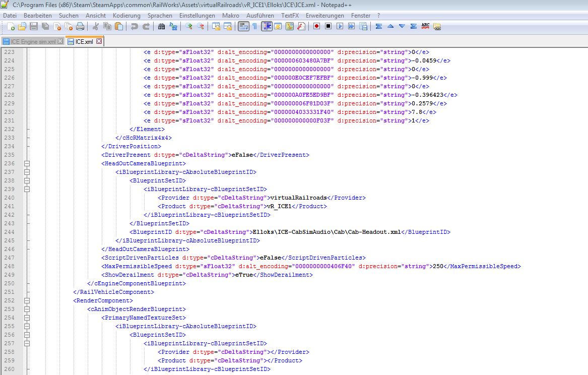Toggle indent guide toolbar button
This screenshot has height=375, width=588.
[x=267, y=26]
